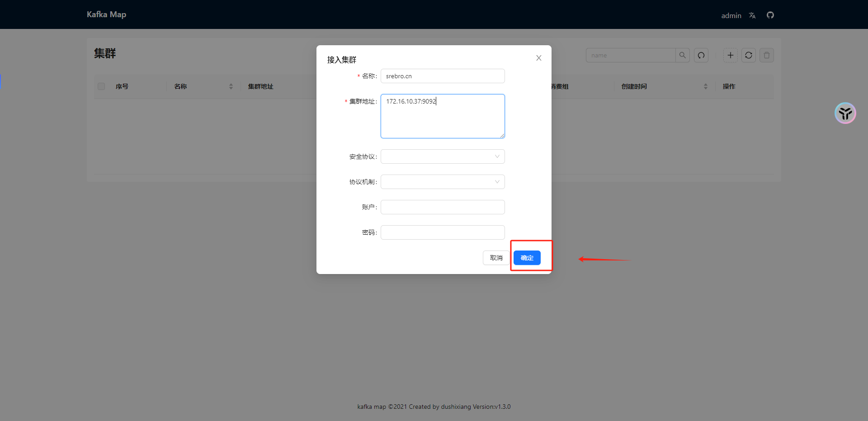
Task: Click the refresh arrows icon in toolbar
Action: click(x=749, y=55)
